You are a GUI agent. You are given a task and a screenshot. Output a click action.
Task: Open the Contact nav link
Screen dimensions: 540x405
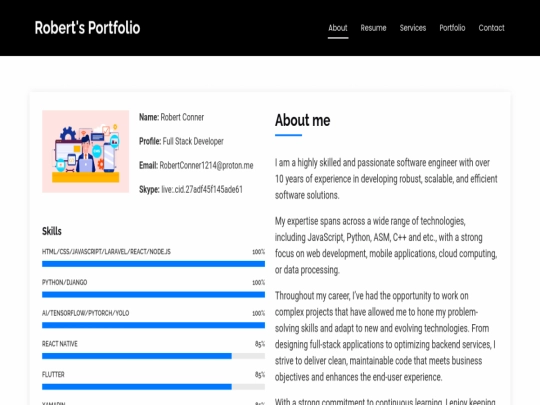pos(491,28)
